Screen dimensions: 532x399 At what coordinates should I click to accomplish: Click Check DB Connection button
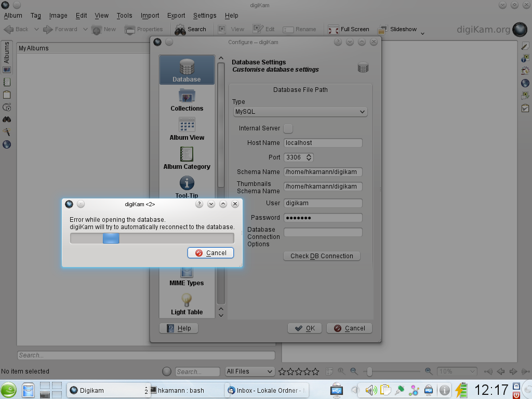pos(322,256)
